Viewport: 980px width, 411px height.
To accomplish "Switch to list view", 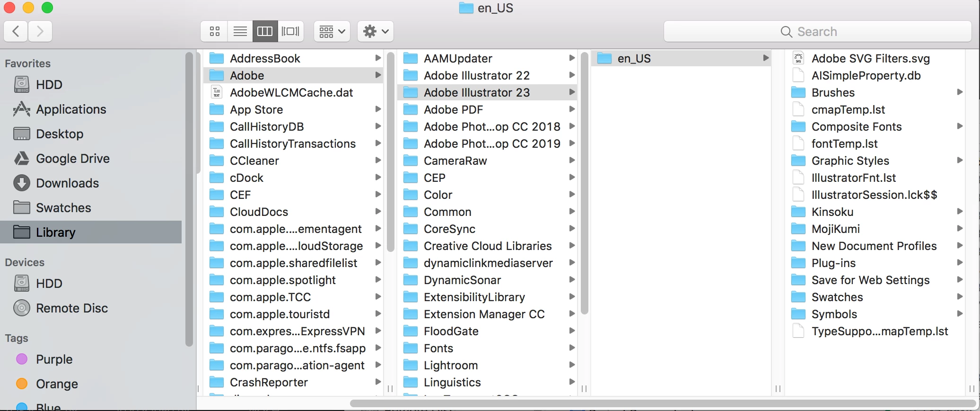I will [x=240, y=32].
